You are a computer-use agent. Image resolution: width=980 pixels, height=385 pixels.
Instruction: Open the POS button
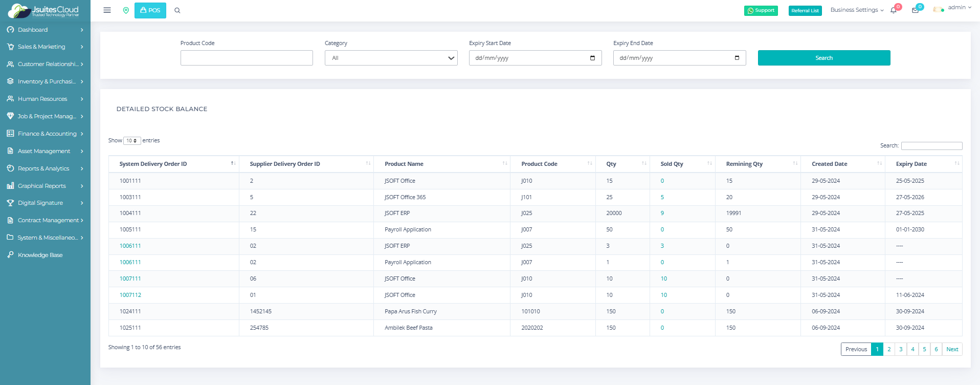[150, 10]
